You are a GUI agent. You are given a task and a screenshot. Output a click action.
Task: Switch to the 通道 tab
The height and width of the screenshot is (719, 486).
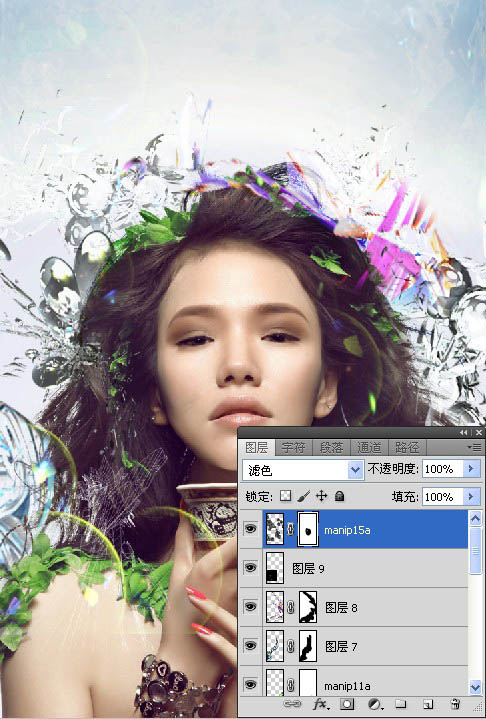click(x=369, y=447)
